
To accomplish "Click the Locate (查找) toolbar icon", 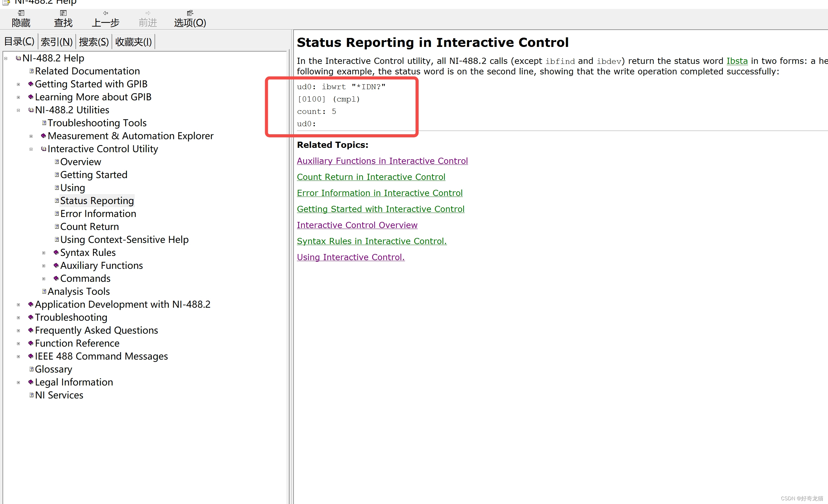I will pos(63,14).
